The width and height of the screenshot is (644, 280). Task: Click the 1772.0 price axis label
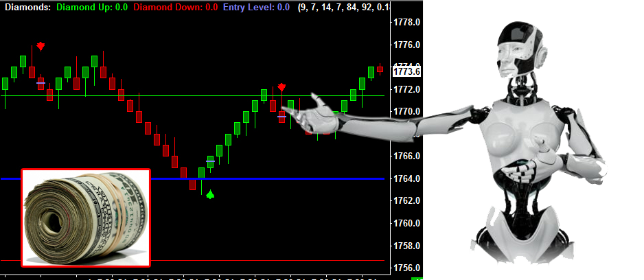coord(406,89)
